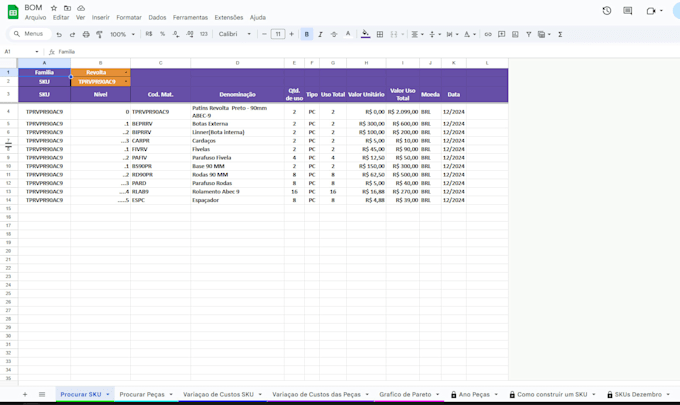Toggle italic formatting
The image size is (680, 405).
tap(320, 34)
